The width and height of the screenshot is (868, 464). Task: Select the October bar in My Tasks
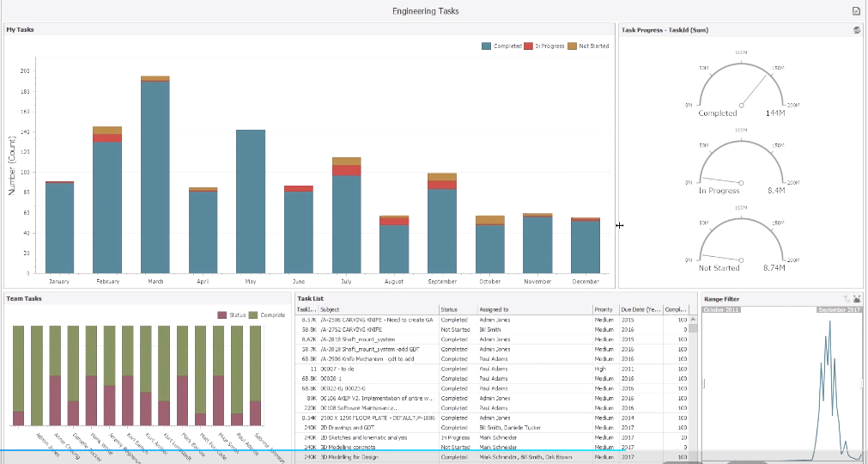490,244
